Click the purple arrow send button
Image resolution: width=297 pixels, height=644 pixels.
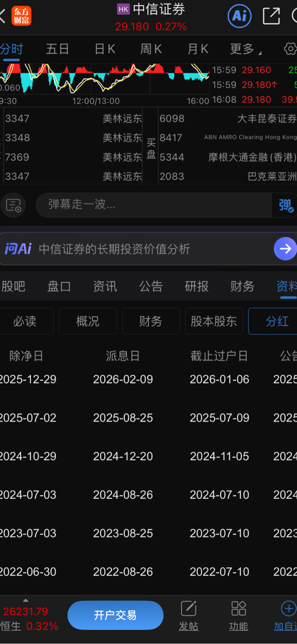285,249
